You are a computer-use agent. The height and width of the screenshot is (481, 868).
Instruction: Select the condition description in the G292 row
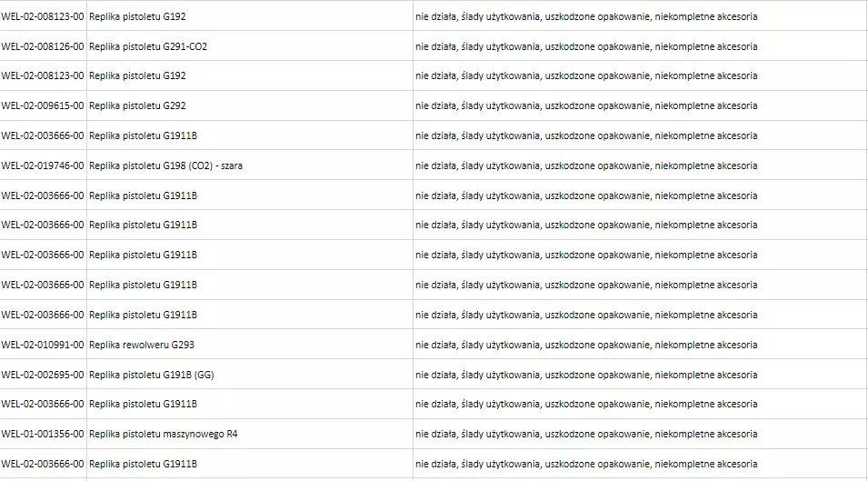click(586, 106)
